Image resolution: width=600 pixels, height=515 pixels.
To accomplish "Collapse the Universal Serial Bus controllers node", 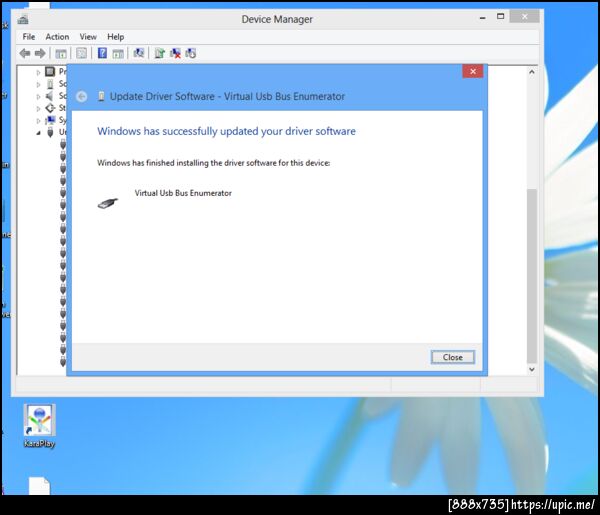I will click(38, 133).
